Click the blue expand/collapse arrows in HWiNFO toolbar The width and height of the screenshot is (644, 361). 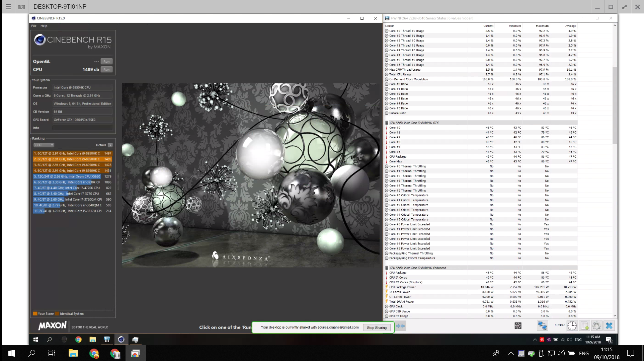400,326
